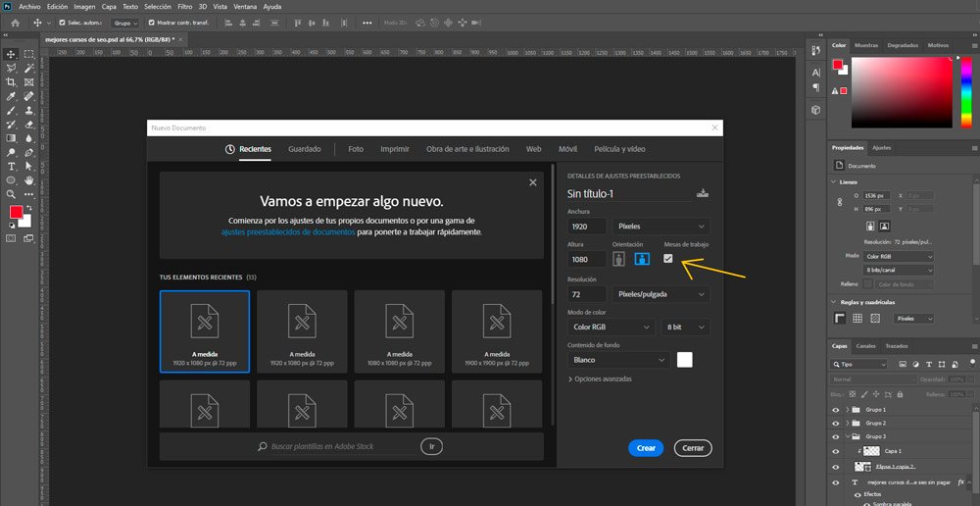This screenshot has width=980, height=506.
Task: Select the Hand tool
Action: [28, 180]
